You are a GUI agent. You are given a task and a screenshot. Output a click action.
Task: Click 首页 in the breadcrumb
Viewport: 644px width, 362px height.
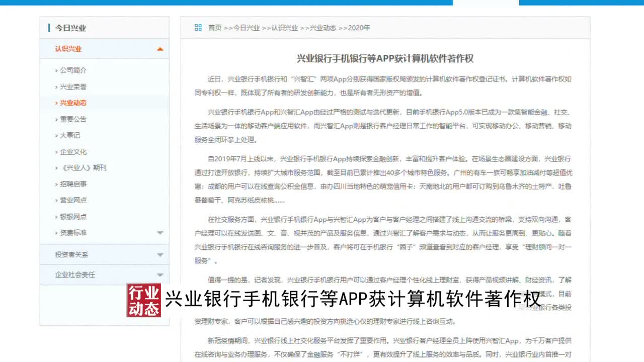click(215, 28)
